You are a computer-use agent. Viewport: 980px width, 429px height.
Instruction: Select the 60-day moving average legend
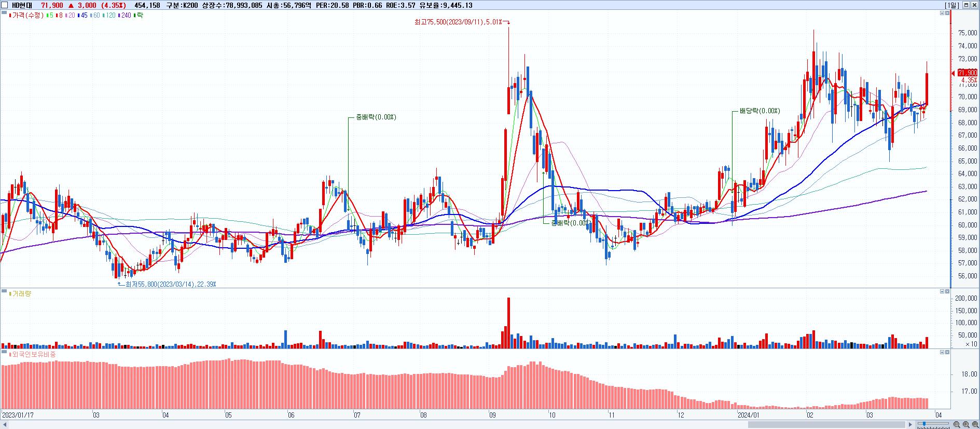(95, 16)
